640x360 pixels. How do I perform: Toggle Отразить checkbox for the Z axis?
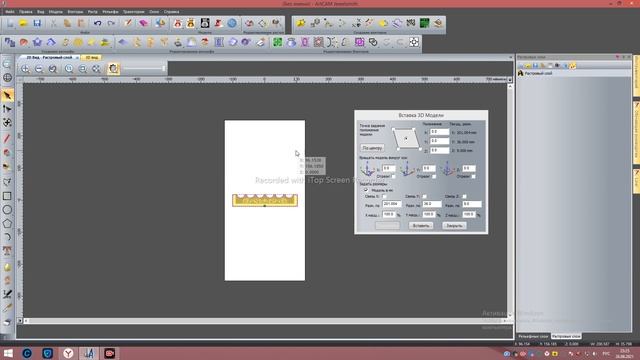[x=473, y=177]
